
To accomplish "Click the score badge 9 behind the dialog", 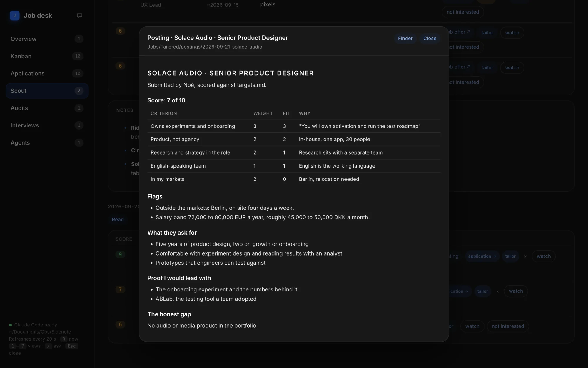I will pos(120,255).
